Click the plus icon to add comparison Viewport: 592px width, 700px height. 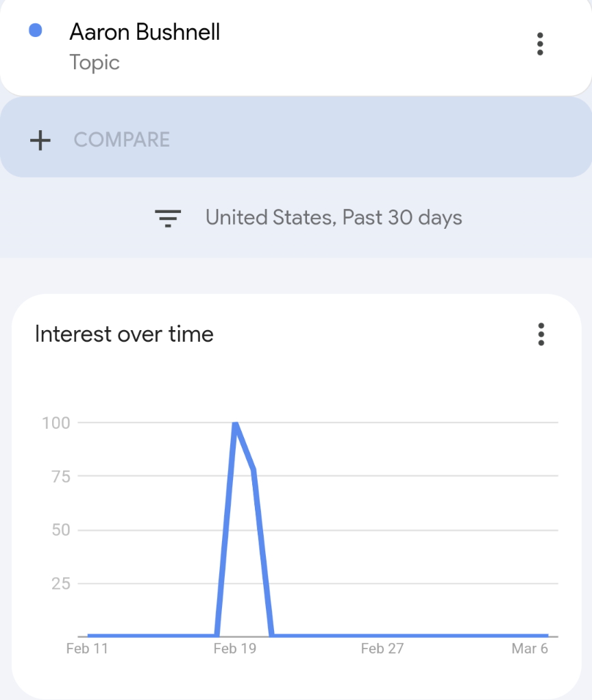(x=40, y=140)
